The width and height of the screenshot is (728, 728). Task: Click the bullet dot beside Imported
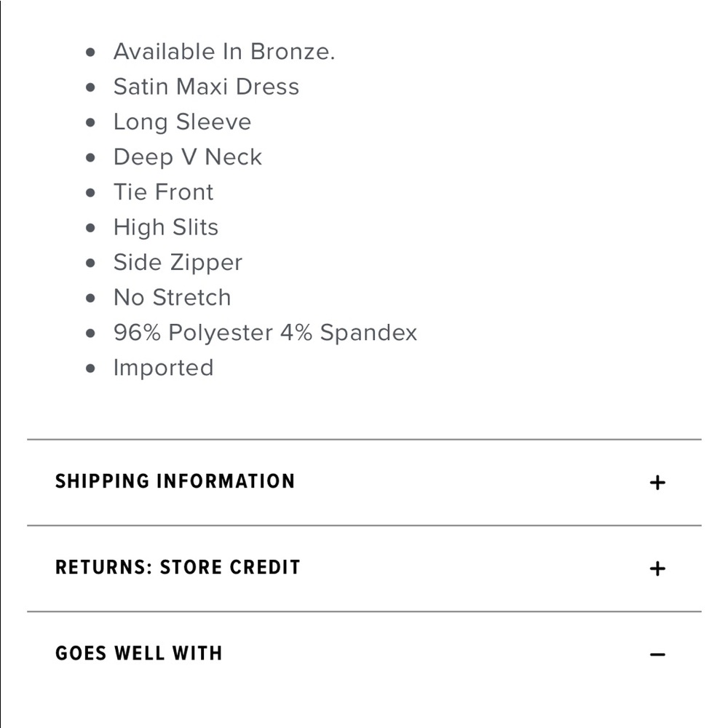click(x=90, y=368)
